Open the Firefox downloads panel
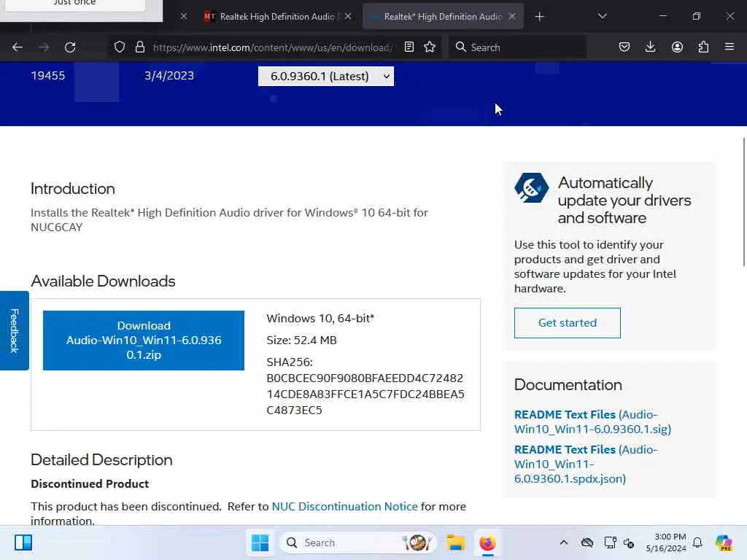747x560 pixels. (x=650, y=47)
